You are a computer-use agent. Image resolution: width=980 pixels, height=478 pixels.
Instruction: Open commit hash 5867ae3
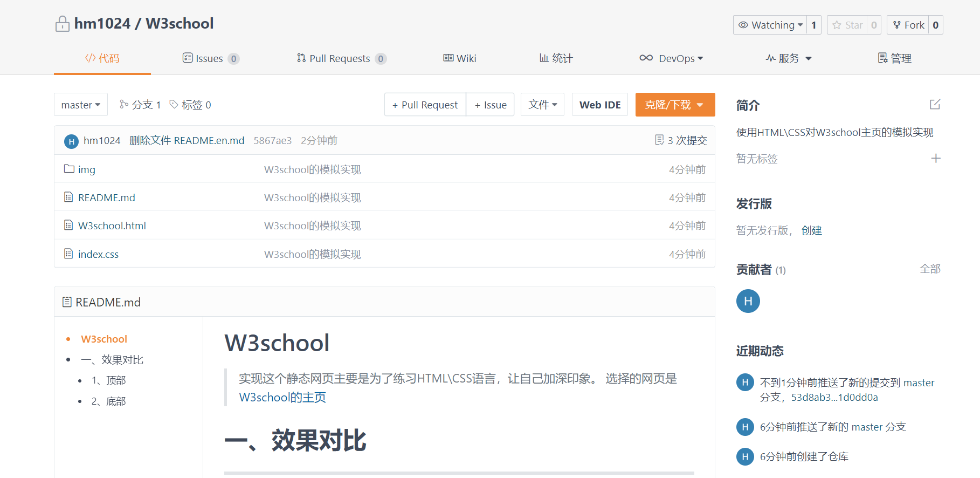pyautogui.click(x=273, y=141)
